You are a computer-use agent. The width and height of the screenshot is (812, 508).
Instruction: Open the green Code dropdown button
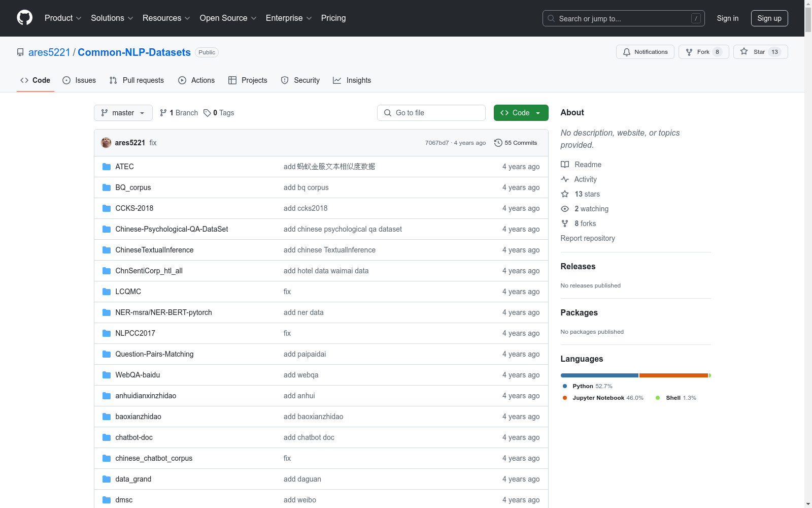(x=521, y=113)
